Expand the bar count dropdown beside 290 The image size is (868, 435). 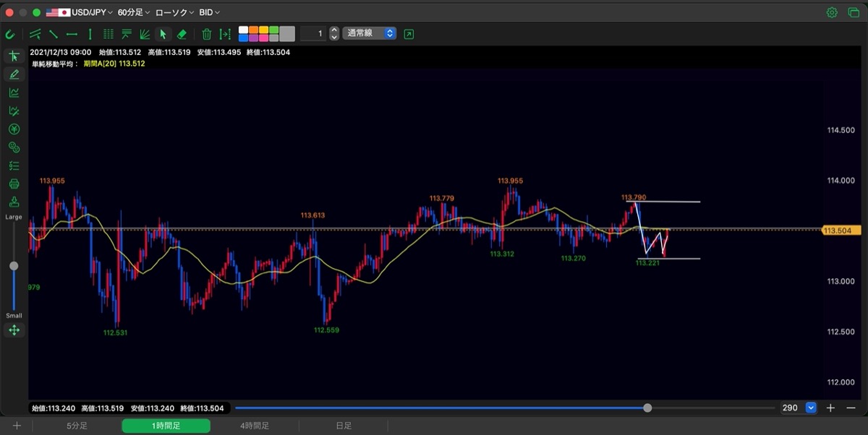pos(811,408)
